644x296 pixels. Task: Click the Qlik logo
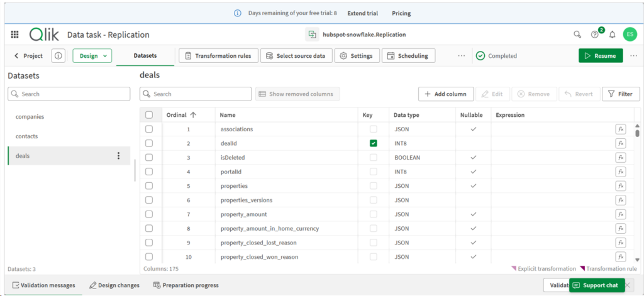point(44,35)
